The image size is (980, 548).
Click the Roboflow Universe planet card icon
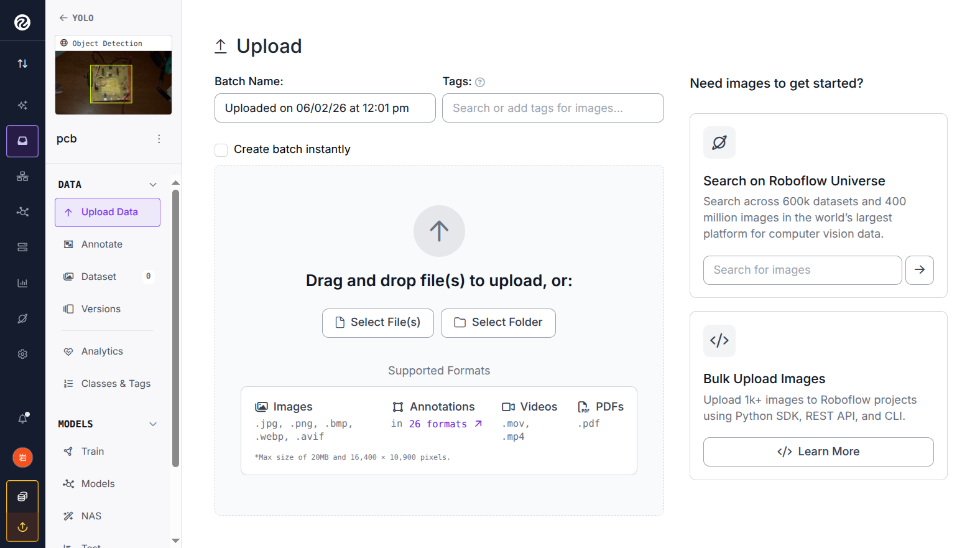pos(719,142)
